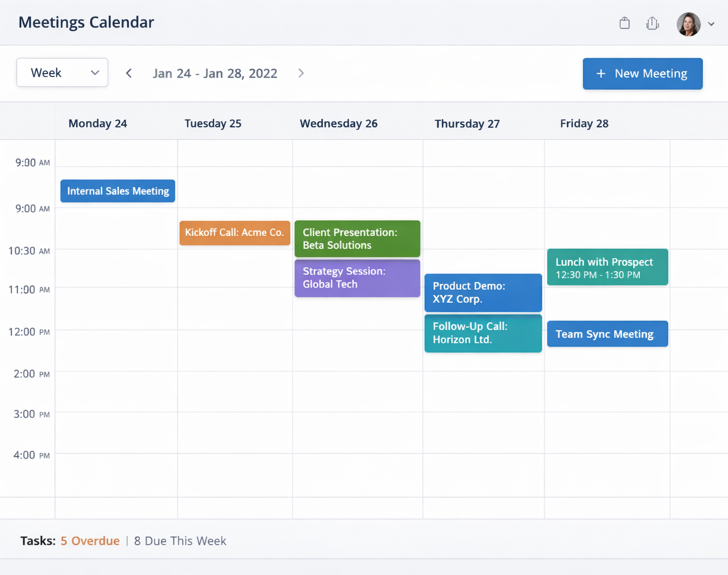Screen dimensions: 728x575
Task: Open the Kickoff Call: Acme Co. event
Action: point(234,233)
